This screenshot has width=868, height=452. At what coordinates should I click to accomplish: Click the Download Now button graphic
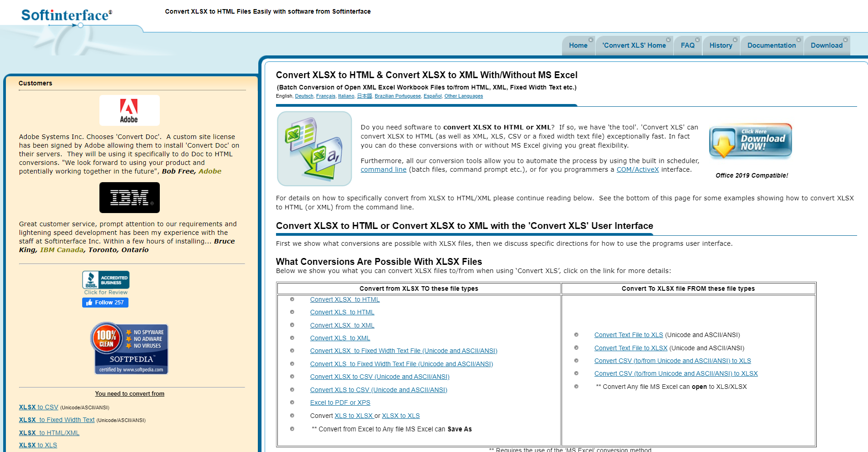[750, 141]
